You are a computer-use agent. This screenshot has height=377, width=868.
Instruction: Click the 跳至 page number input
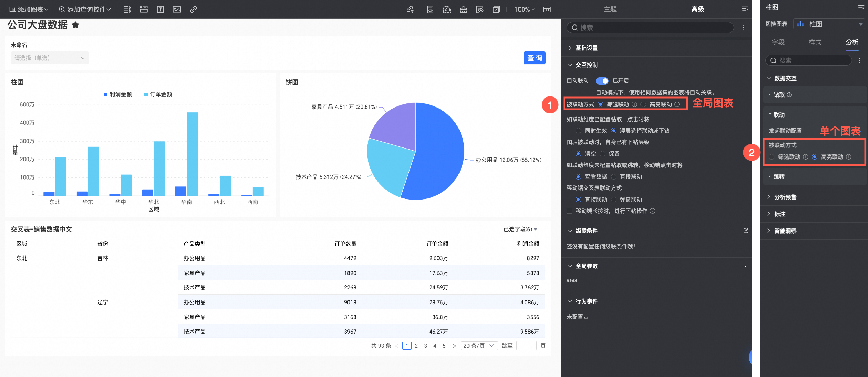pos(526,346)
